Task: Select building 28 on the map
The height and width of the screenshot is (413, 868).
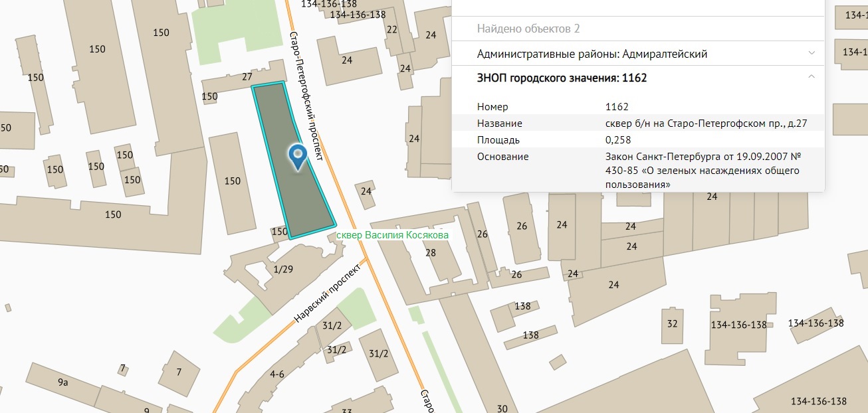Action: [430, 252]
